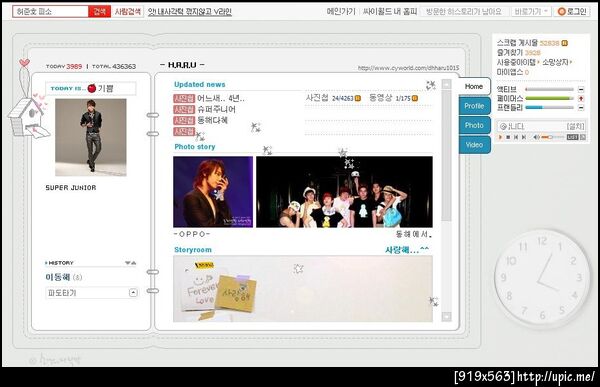This screenshot has width=600, height=387.
Task: Click the red up-arrow icon beside 페이머스
Action: [581, 98]
